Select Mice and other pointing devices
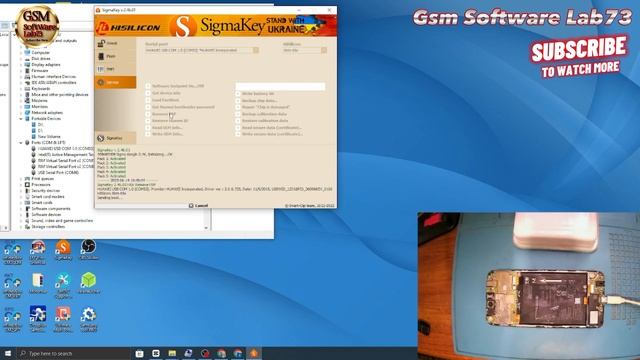640x360 pixels. click(x=60, y=95)
